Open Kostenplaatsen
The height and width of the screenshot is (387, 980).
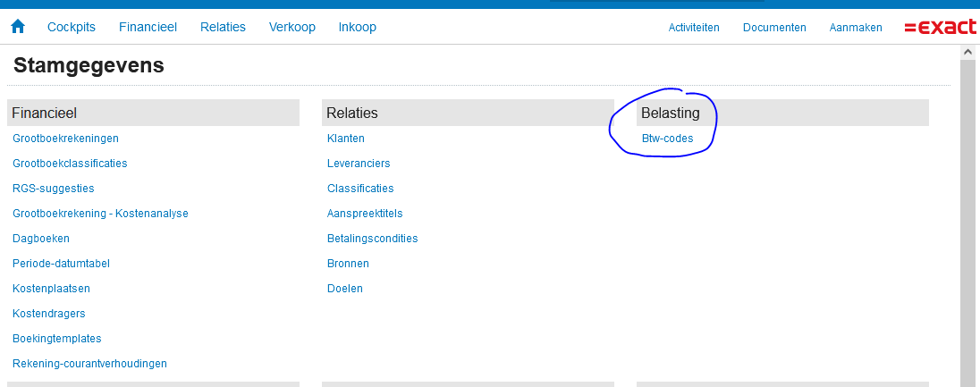point(51,289)
